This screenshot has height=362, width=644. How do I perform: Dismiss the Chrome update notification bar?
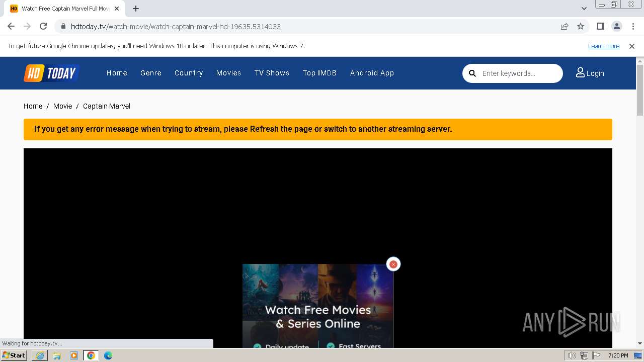[x=632, y=46]
